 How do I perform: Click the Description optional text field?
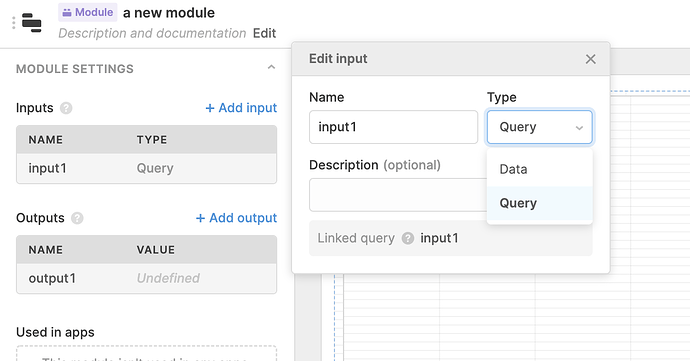[398, 195]
